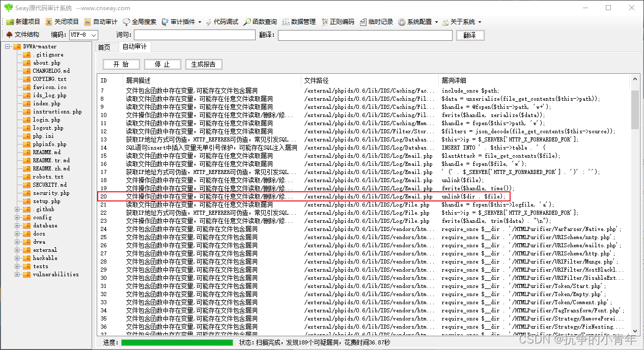Click the file icon of setup.php

(x=26, y=201)
